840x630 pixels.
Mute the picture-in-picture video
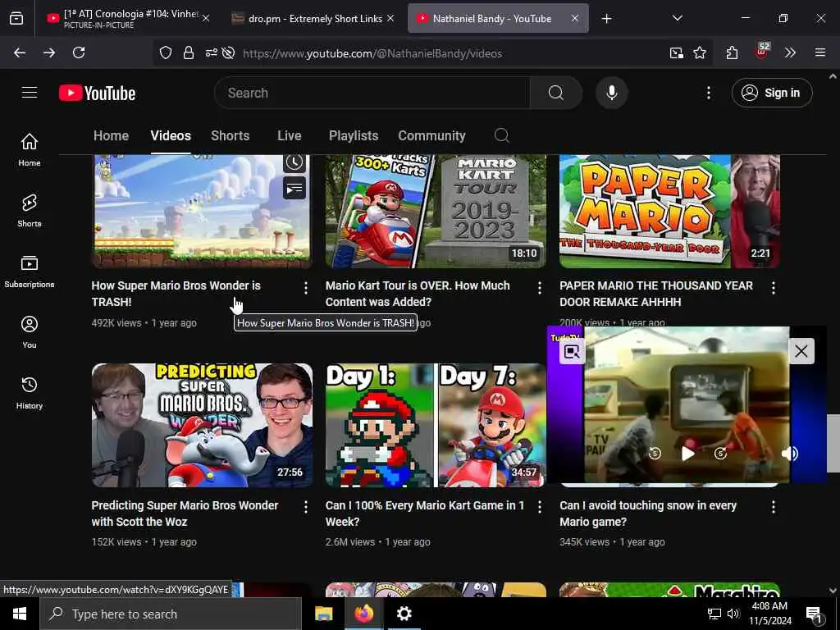tap(790, 453)
